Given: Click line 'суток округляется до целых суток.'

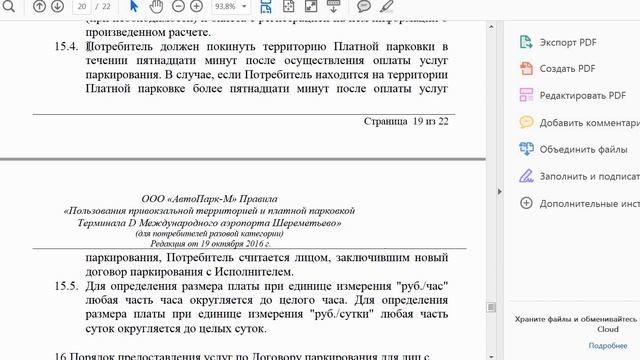Looking at the screenshot, I should point(176,329).
